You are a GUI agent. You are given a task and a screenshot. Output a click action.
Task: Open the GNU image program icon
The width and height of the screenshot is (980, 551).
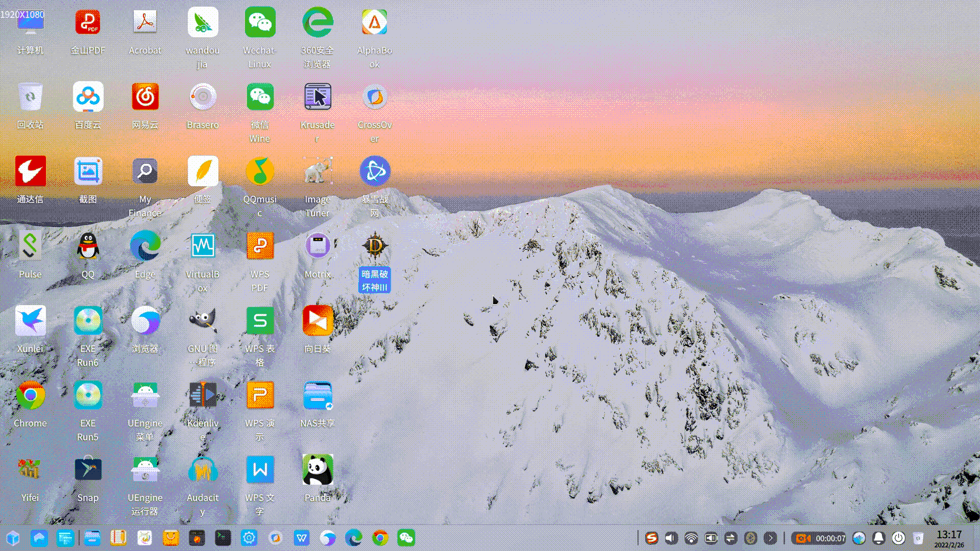click(x=203, y=321)
